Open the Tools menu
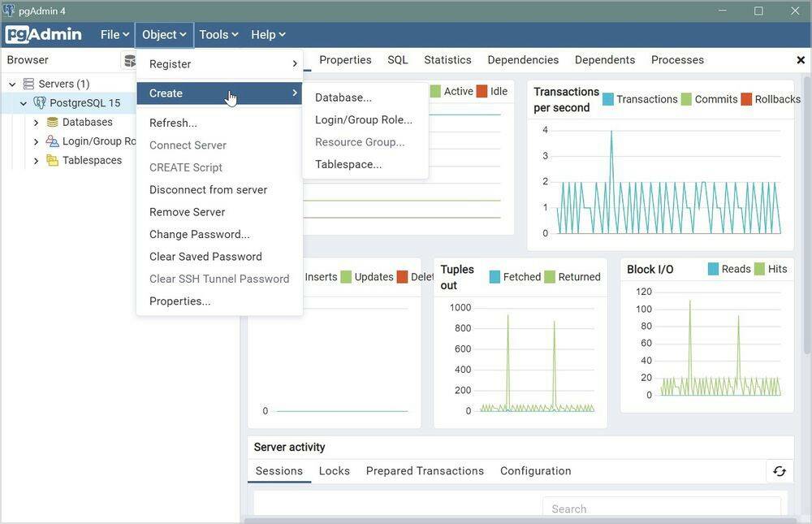This screenshot has height=524, width=812. (x=218, y=35)
